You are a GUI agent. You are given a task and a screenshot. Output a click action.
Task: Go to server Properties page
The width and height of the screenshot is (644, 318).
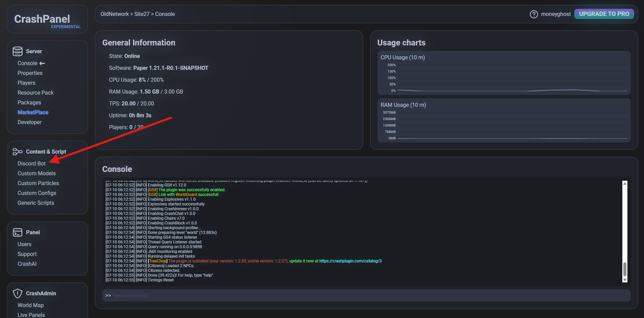pyautogui.click(x=30, y=73)
